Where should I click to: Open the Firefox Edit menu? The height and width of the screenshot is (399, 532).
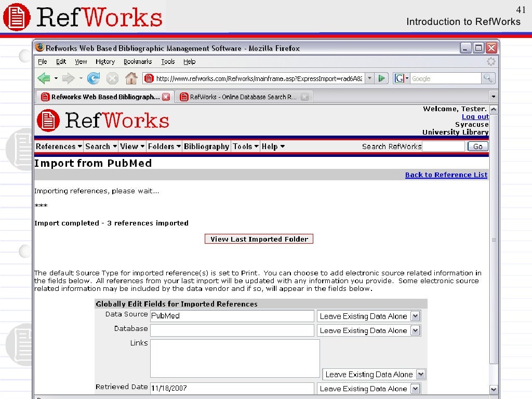pos(61,62)
